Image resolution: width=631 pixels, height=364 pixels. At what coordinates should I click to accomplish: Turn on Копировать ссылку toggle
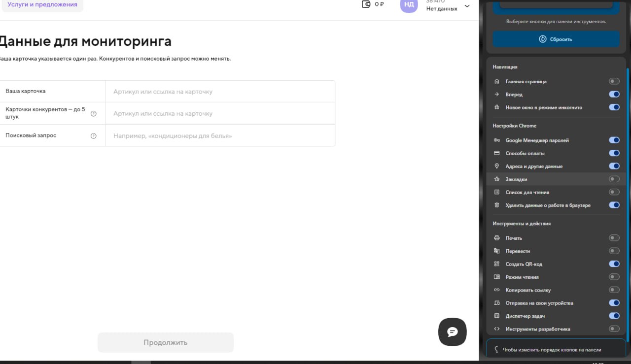coord(614,290)
